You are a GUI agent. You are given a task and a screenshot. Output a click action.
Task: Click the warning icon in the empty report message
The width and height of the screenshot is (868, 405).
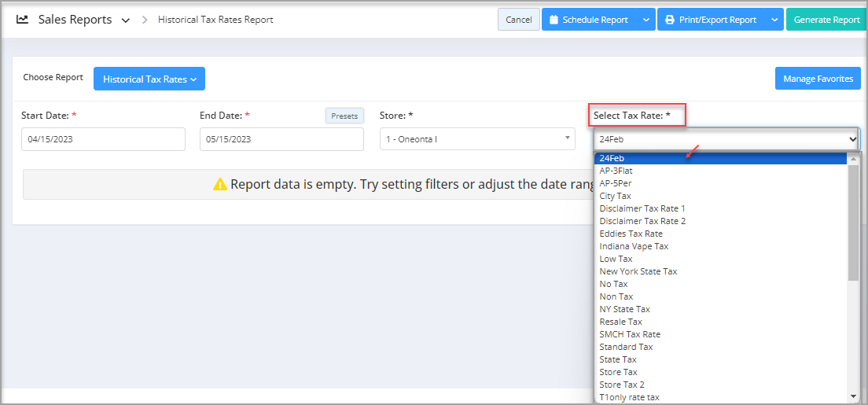[220, 184]
